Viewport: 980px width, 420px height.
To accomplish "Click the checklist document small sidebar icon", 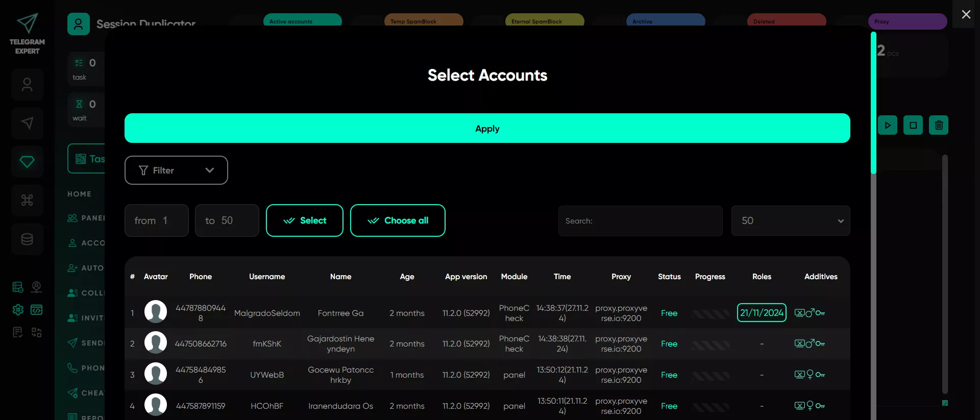I will coord(18,333).
